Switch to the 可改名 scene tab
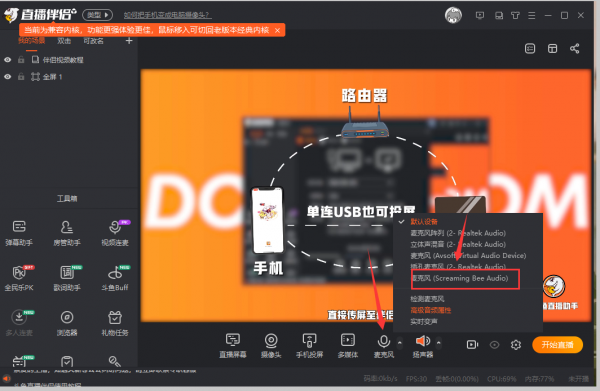 tap(93, 41)
